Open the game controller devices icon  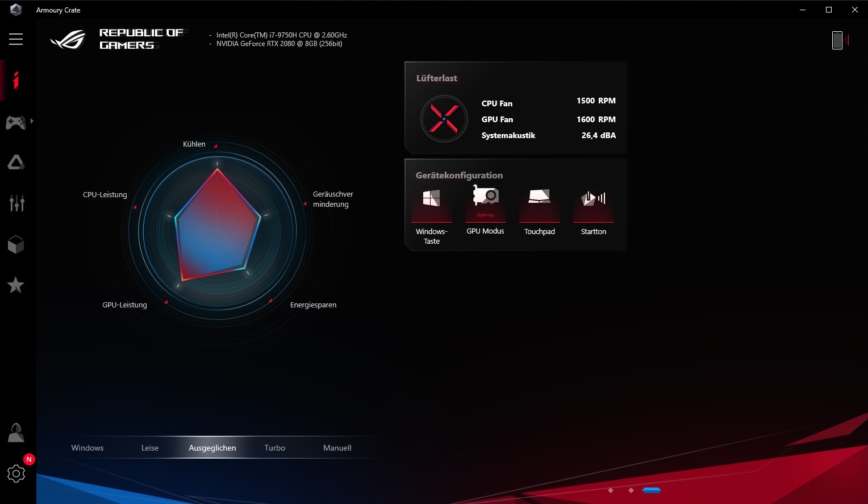click(15, 122)
